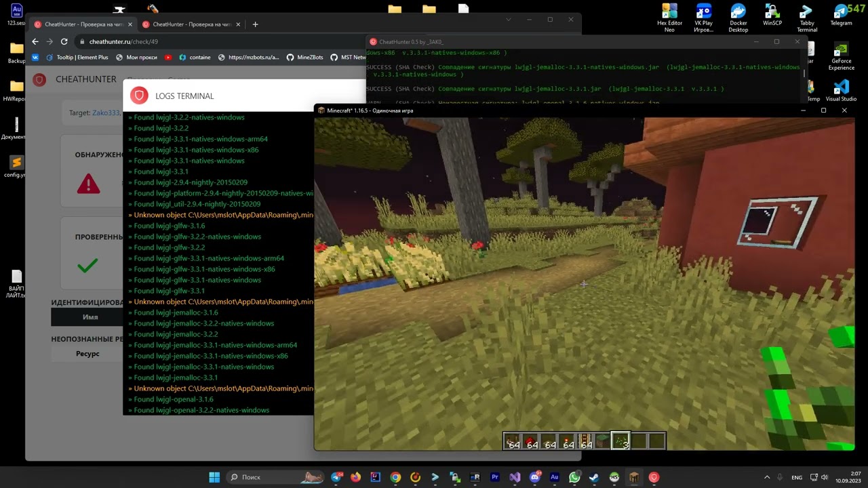Open Steam from the taskbar
The height and width of the screenshot is (488, 868).
[594, 477]
